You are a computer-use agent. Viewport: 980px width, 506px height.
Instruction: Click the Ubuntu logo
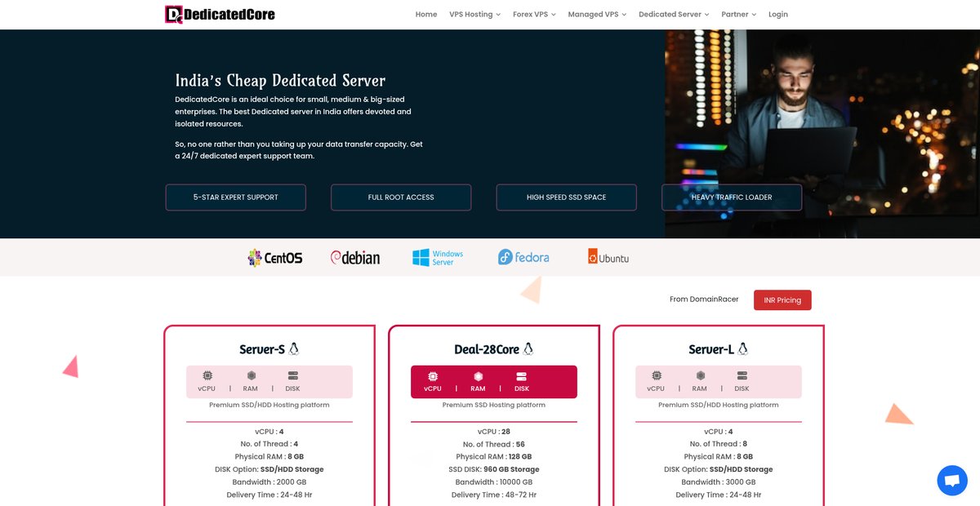coord(608,258)
